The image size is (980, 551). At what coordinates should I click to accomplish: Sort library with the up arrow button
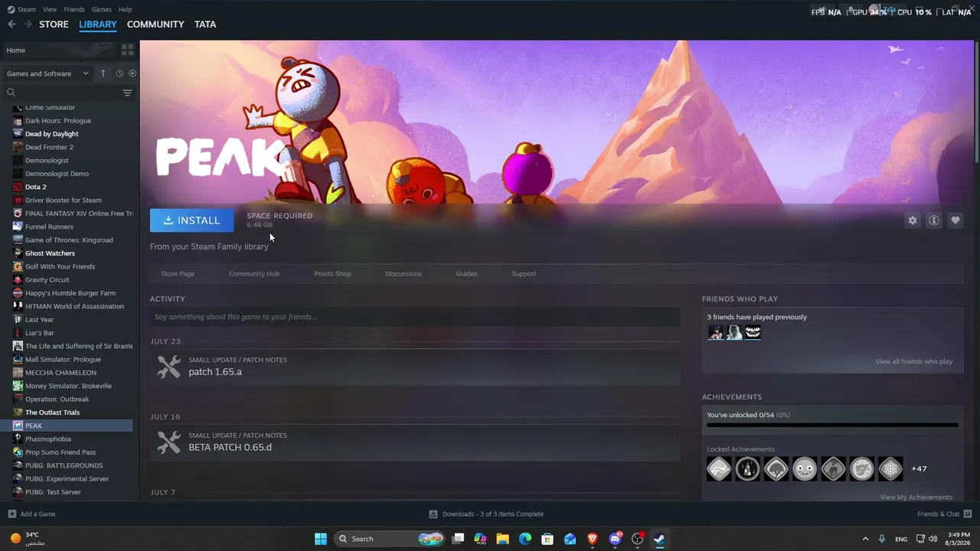click(103, 73)
